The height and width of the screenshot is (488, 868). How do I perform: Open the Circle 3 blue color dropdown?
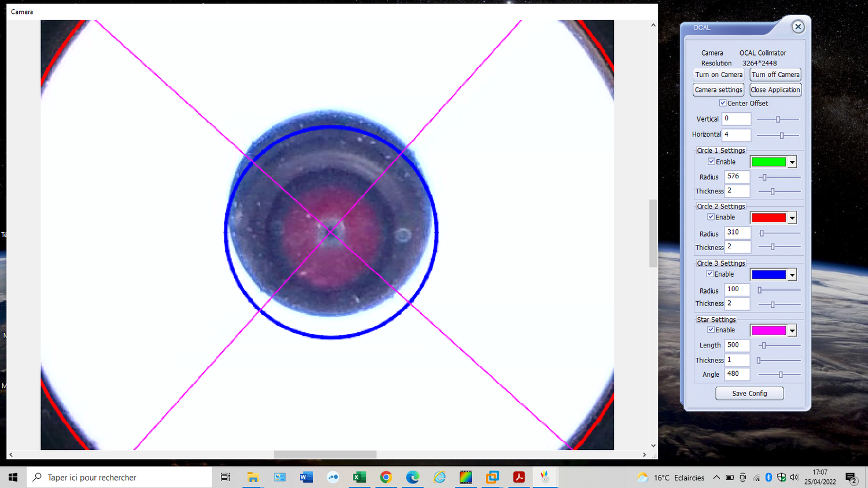tap(793, 274)
